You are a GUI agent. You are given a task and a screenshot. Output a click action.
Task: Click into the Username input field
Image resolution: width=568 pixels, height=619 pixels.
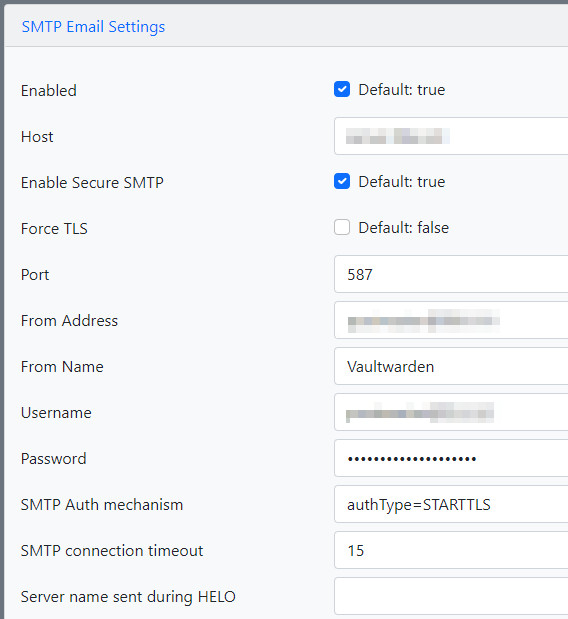(451, 412)
